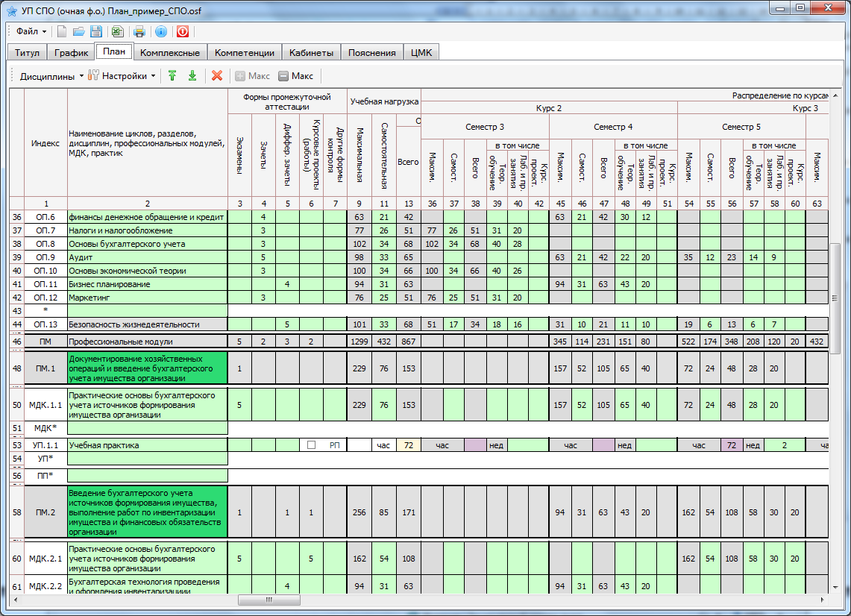Viewport: 851px width, 616px height.
Task: Select the 'Профессиональные модули' row name
Action: coord(147,342)
